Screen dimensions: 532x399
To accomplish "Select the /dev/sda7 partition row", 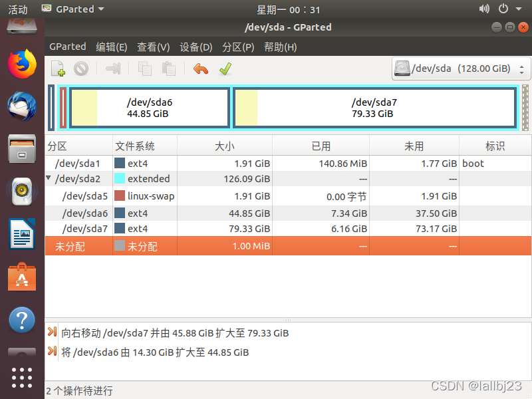I will click(288, 229).
